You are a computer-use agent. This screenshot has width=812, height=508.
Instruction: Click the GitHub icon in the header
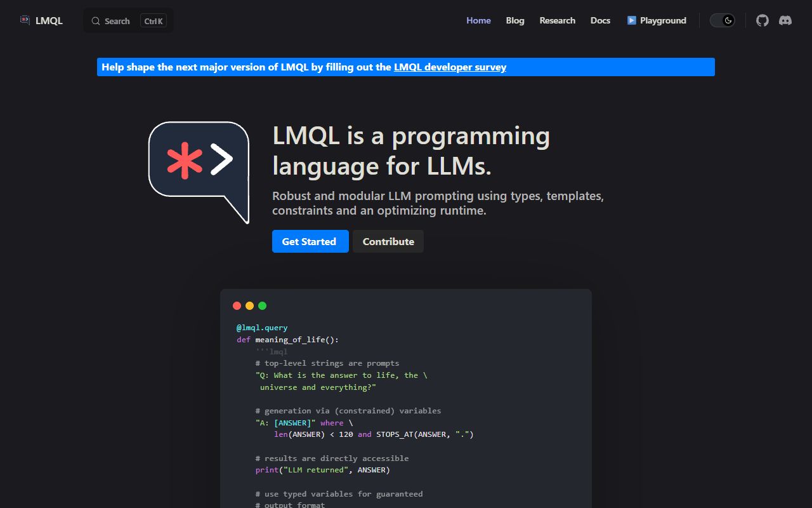coord(762,20)
